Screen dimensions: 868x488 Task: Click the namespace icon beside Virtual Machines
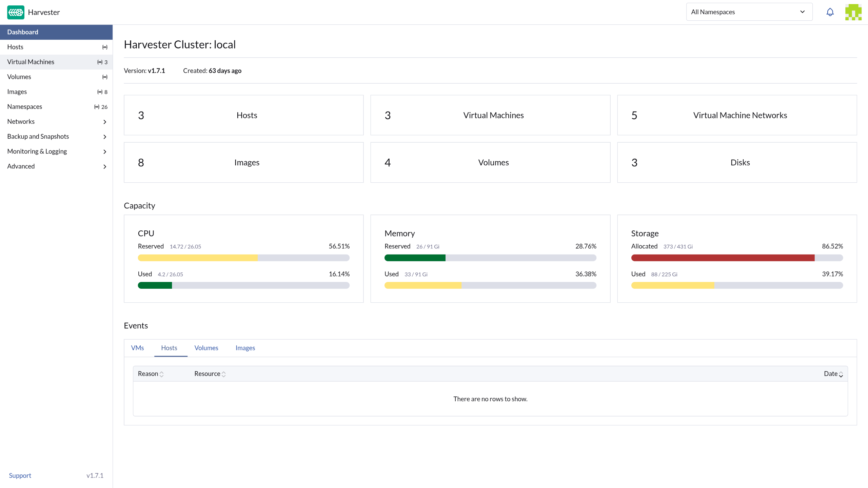point(100,62)
